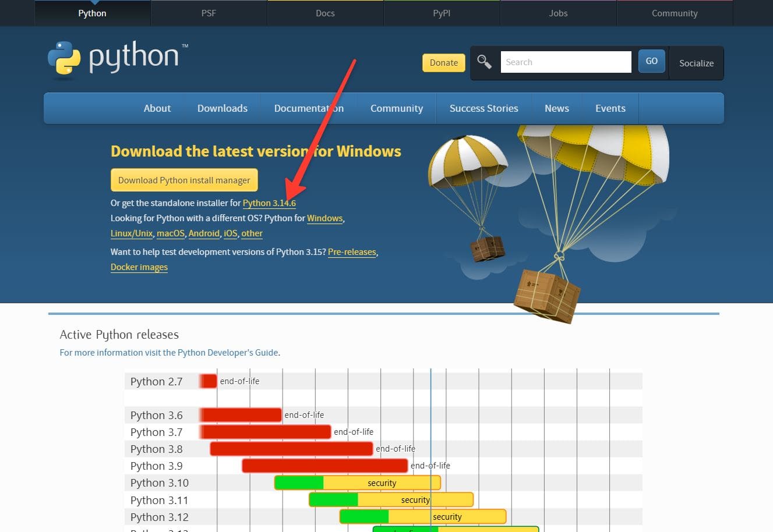Viewport: 773px width, 532px height.
Task: Click the 'Download the latest version for Windows' heading
Action: 256,151
